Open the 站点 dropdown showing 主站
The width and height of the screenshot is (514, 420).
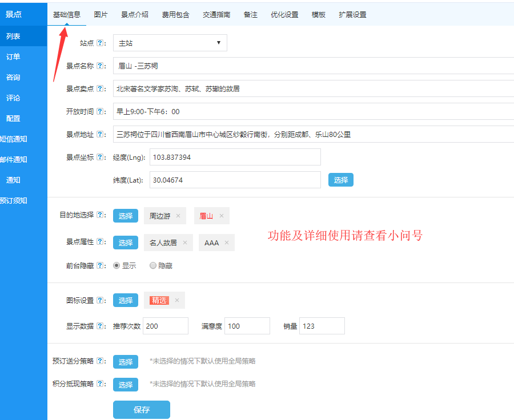coord(170,43)
